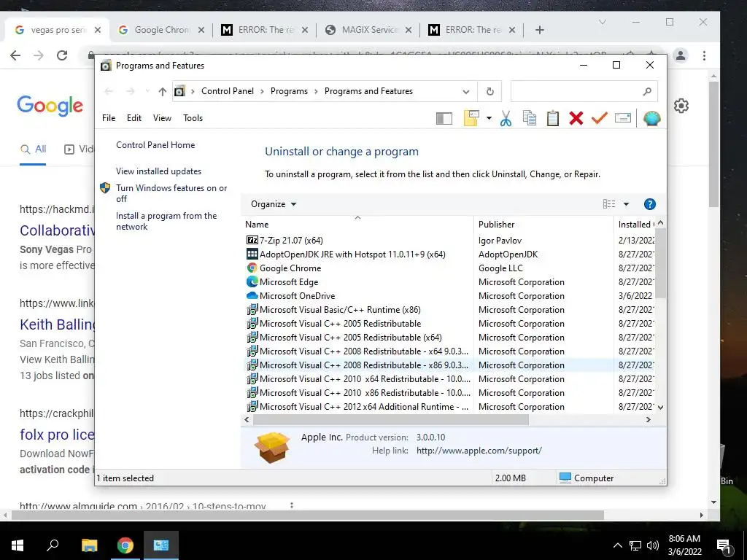
Task: Select the All search results tab
Action: tap(33, 149)
